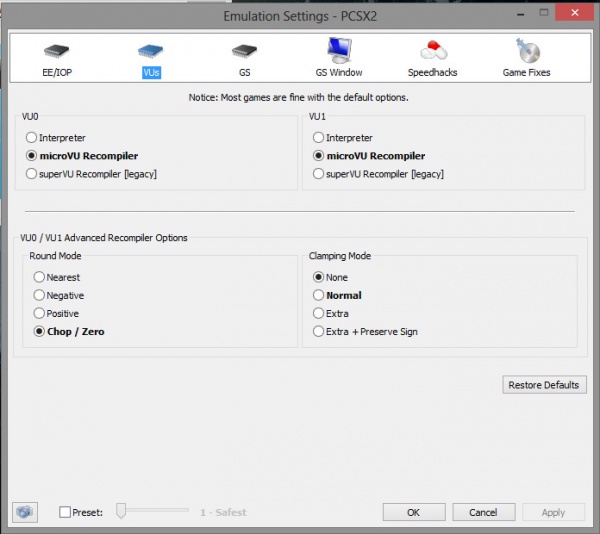
Task: Open the EE/IOP chip icon tab
Action: [56, 51]
